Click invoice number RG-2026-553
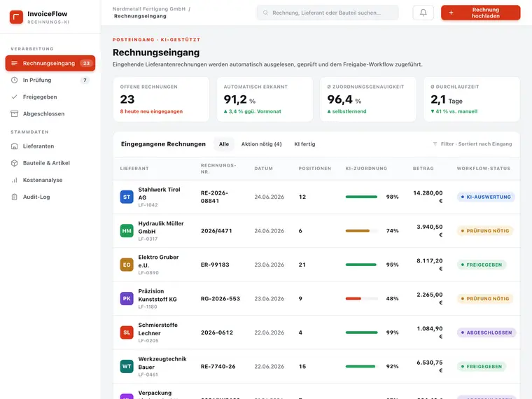532x399 pixels. tap(220, 299)
